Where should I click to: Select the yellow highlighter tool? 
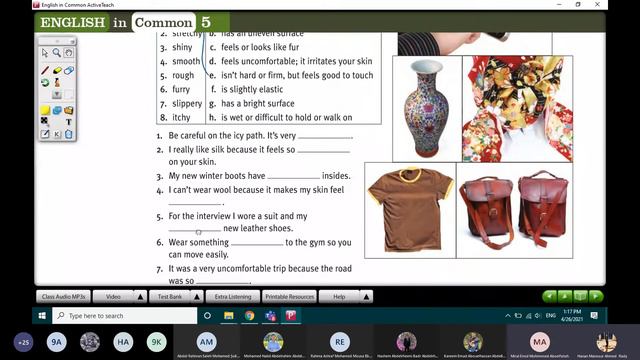pos(57,71)
